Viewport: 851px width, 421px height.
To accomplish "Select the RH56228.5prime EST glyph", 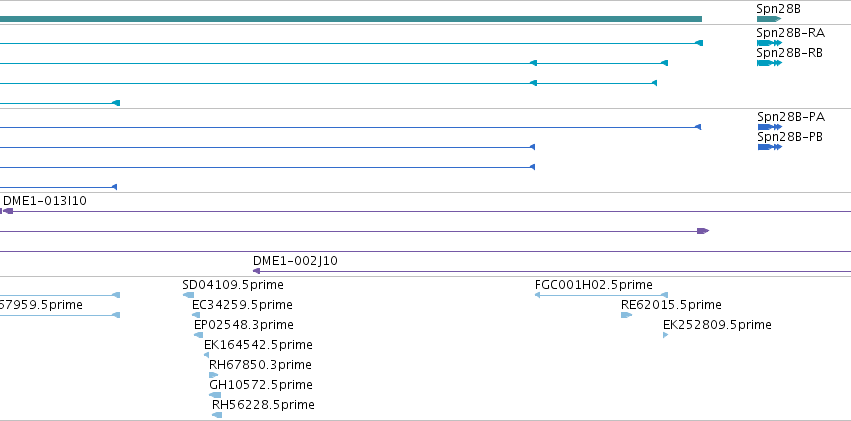I will tap(217, 415).
